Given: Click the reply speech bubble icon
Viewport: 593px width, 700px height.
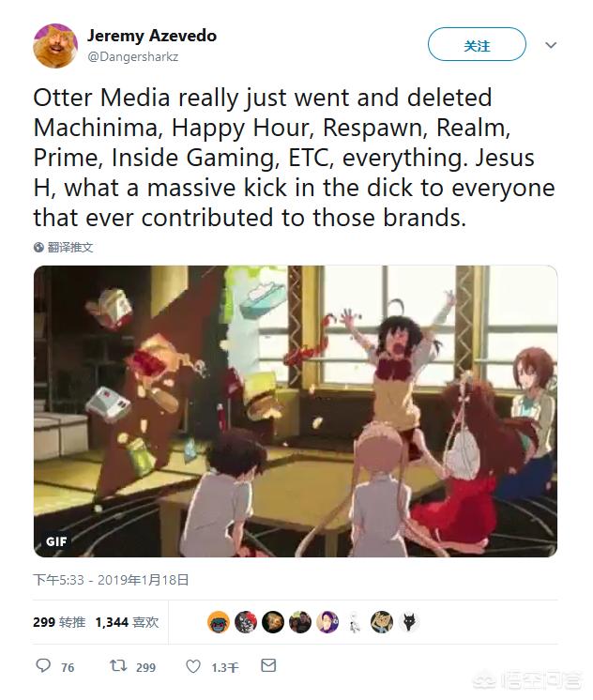Looking at the screenshot, I should [43, 665].
